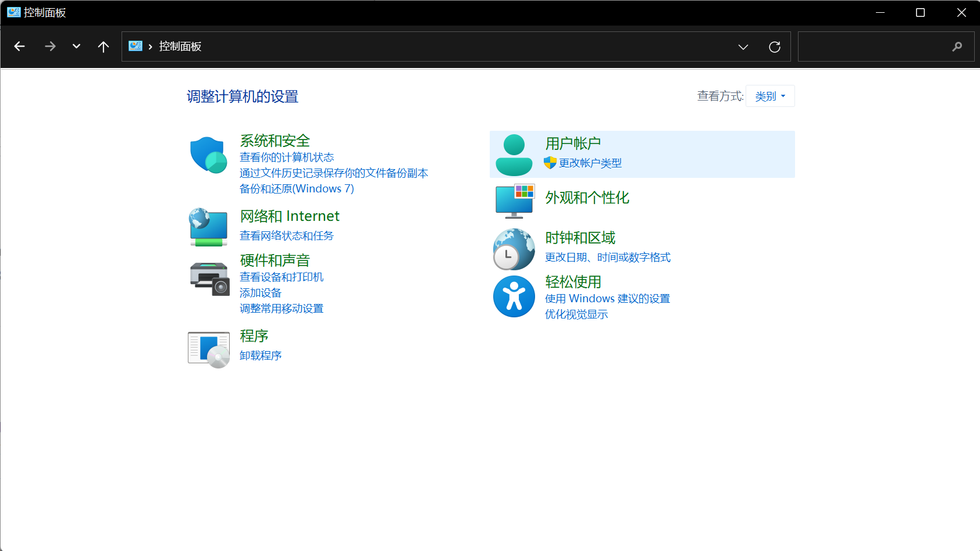Minimize the Control Panel window

(x=880, y=13)
